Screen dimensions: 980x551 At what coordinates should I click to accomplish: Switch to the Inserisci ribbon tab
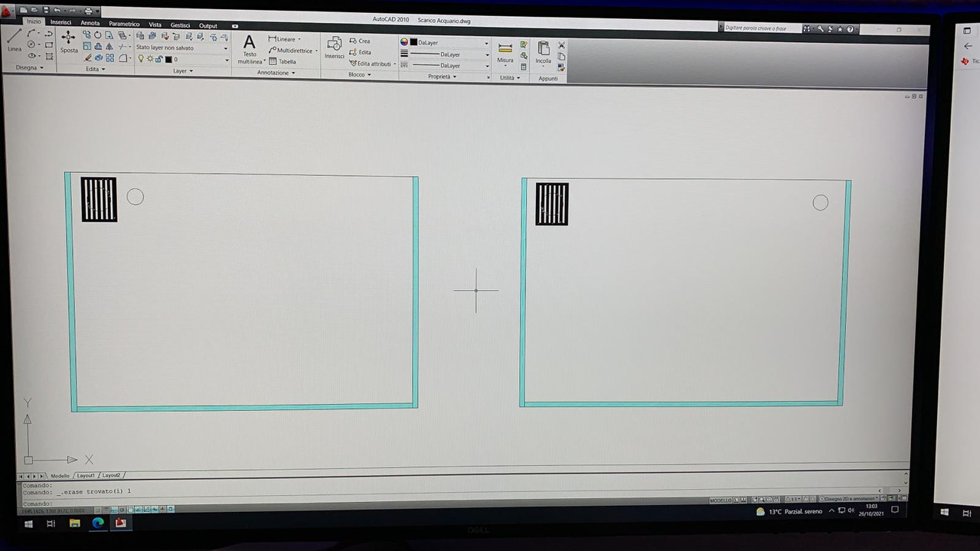tap(60, 22)
